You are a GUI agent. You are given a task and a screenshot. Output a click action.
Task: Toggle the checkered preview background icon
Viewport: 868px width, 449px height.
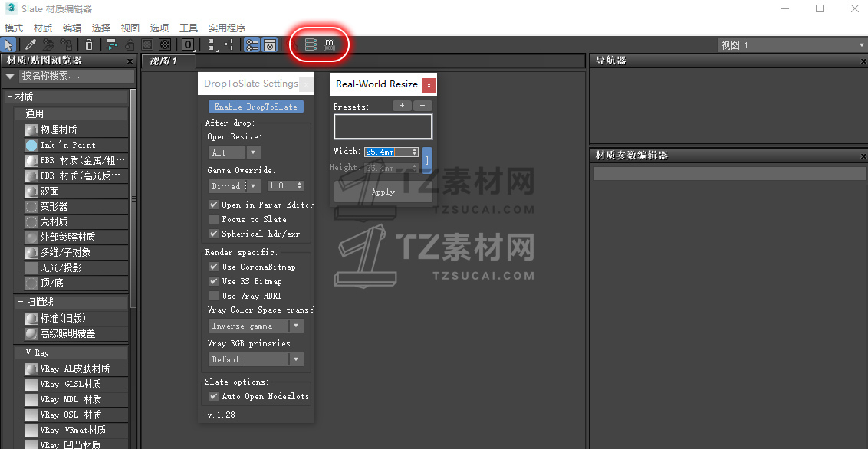(x=164, y=44)
